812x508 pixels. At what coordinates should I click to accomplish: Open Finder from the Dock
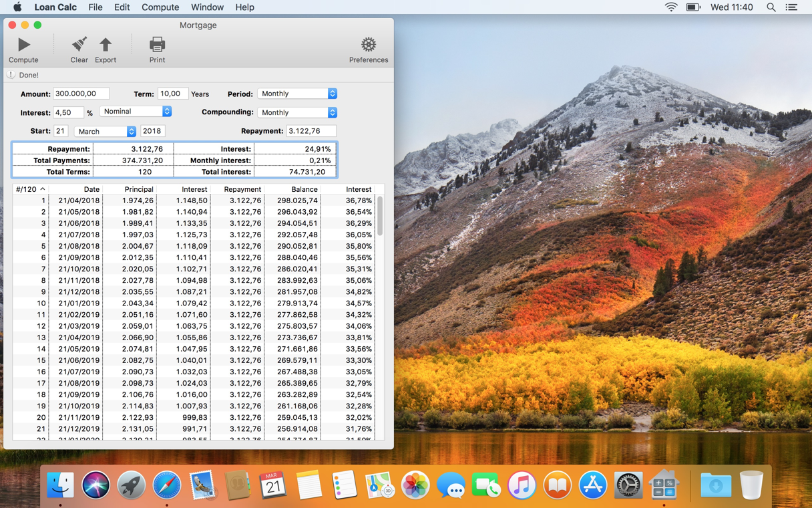pos(61,485)
